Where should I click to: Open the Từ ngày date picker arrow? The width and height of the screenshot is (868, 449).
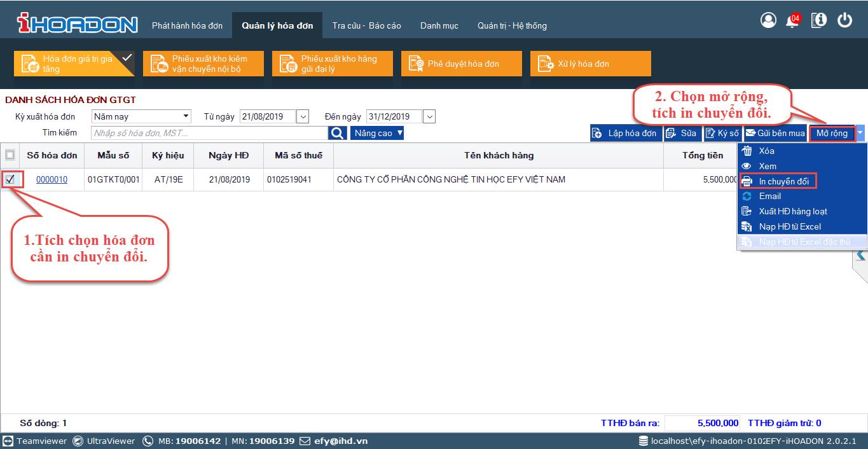click(x=303, y=116)
